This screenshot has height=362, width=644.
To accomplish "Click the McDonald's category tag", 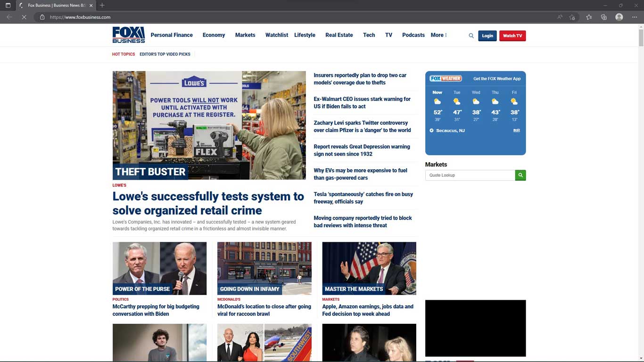I will 229,299.
